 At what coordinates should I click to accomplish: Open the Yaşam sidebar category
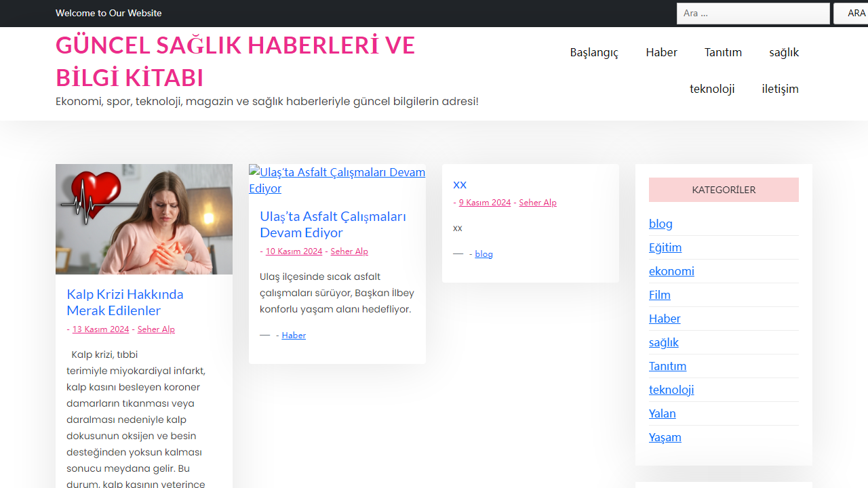point(665,437)
